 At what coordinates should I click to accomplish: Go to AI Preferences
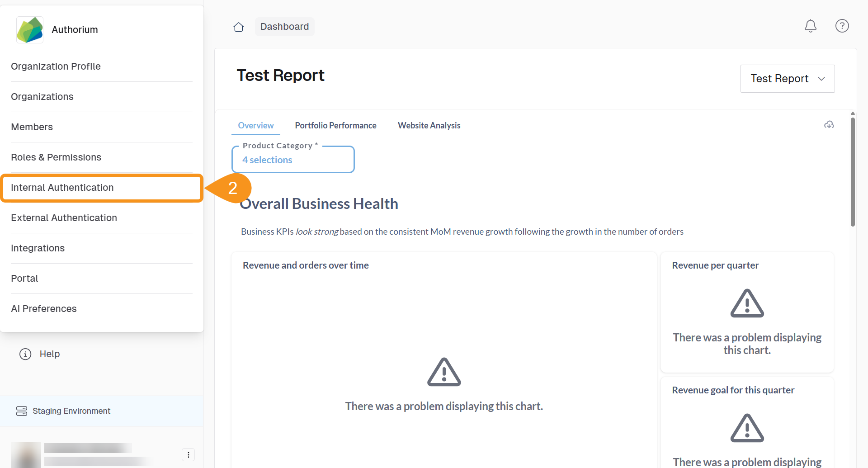tap(43, 308)
